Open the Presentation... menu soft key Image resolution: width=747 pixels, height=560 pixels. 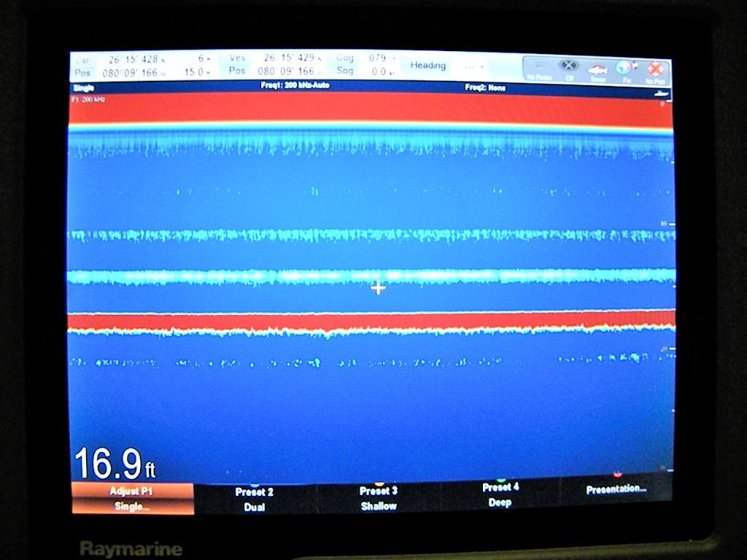[616, 489]
